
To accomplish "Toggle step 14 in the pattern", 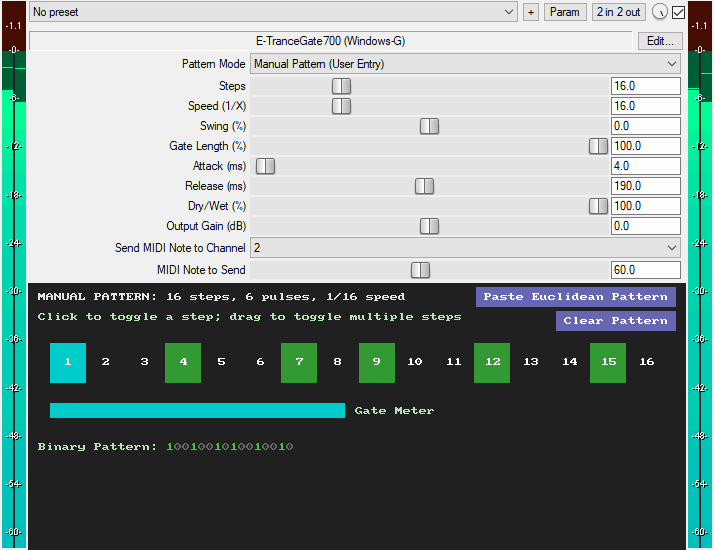I will (570, 363).
